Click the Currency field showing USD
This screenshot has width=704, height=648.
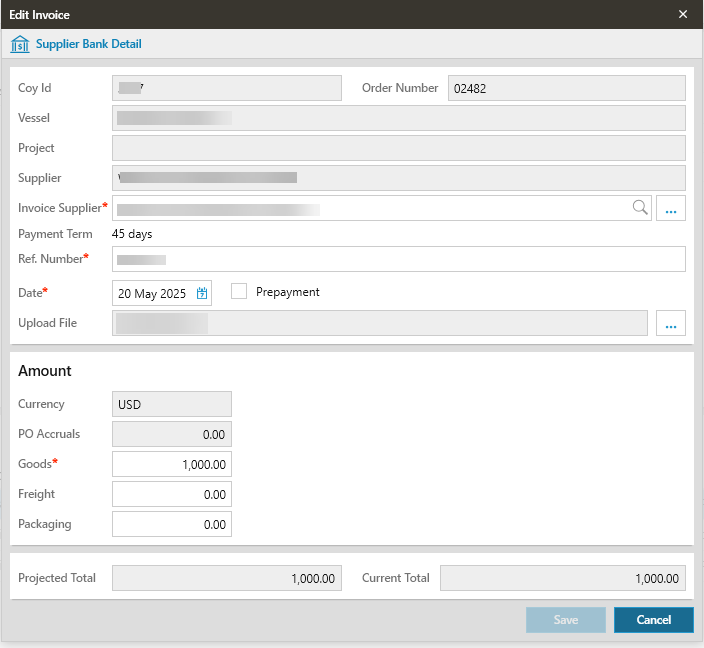172,404
